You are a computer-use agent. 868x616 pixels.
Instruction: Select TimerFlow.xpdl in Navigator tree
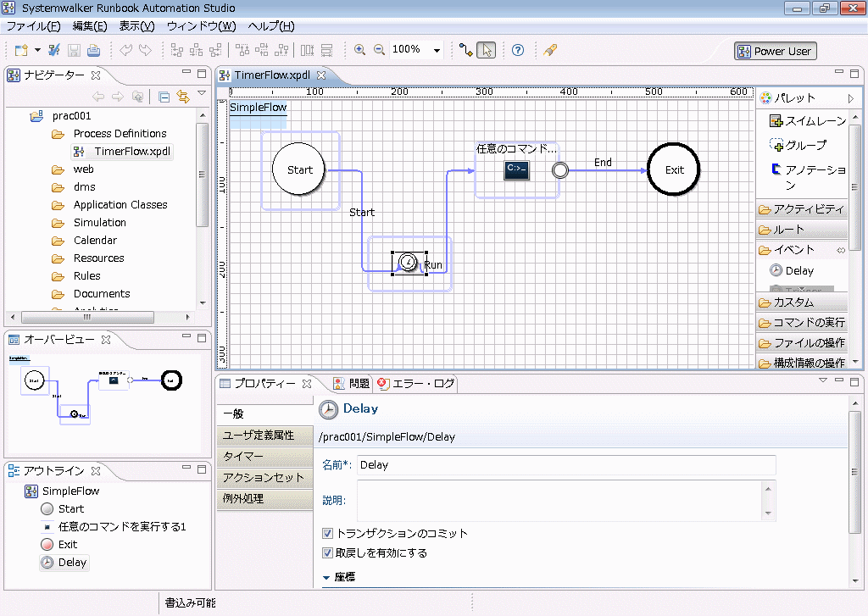pos(131,151)
